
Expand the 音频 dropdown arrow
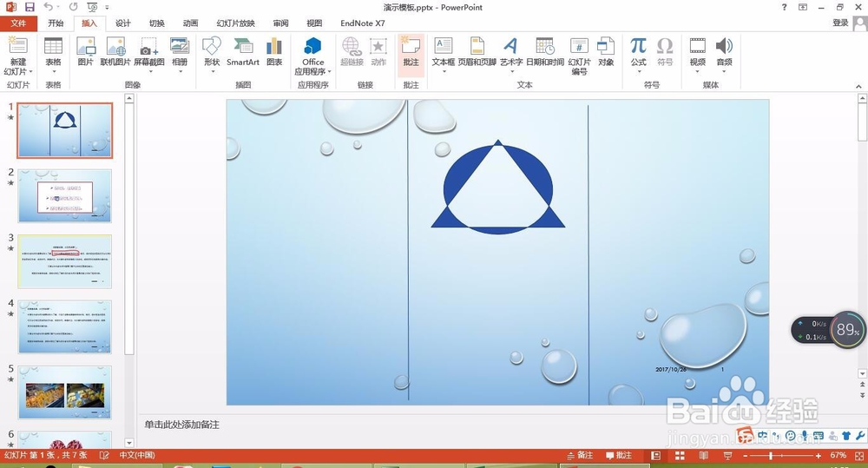pyautogui.click(x=724, y=71)
